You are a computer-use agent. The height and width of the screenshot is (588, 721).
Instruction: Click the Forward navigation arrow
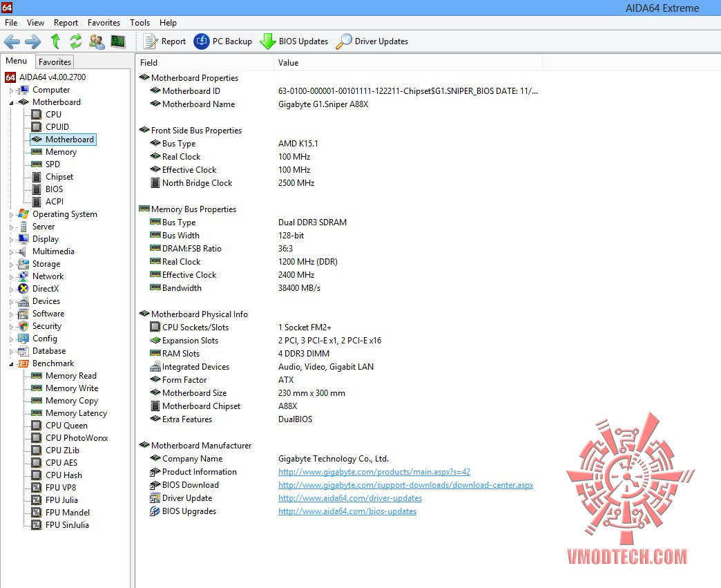[32, 41]
